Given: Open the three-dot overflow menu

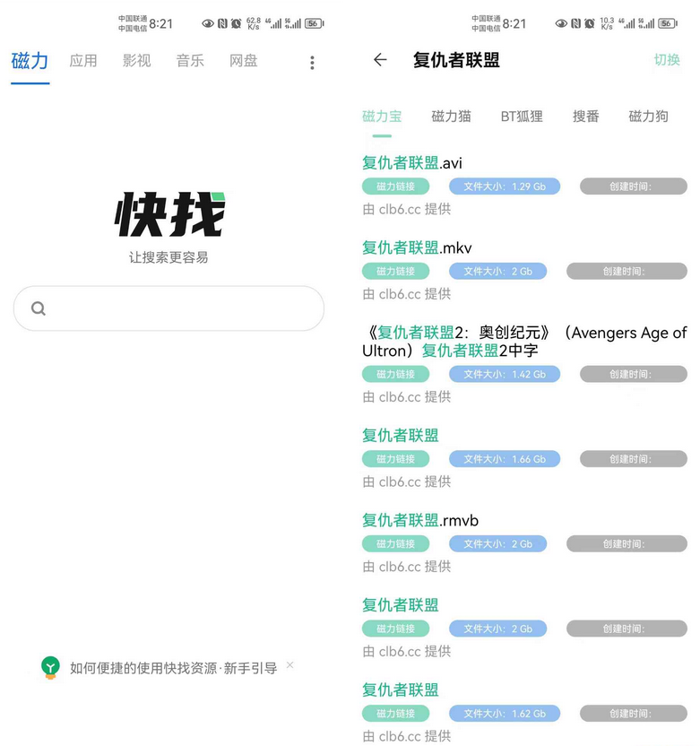Looking at the screenshot, I should [x=312, y=62].
